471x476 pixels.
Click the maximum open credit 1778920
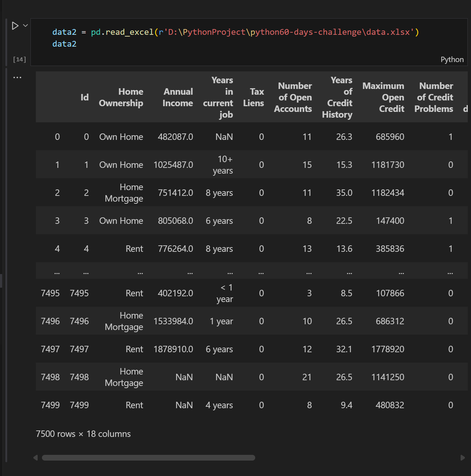pos(388,349)
